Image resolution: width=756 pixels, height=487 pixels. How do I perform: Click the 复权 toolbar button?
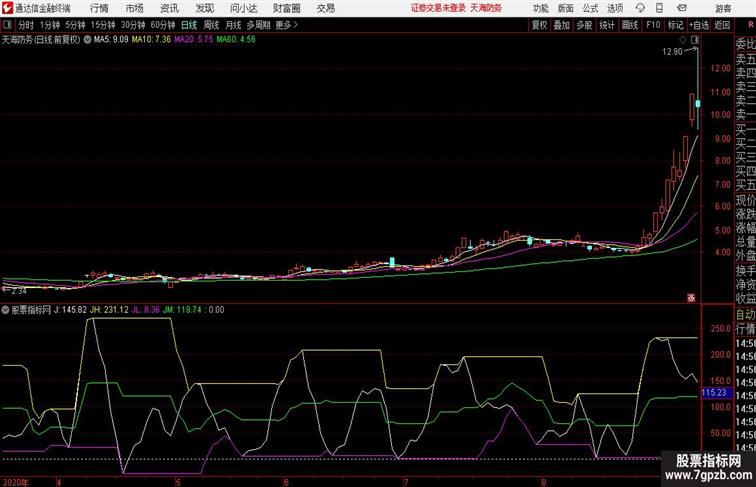click(x=539, y=25)
